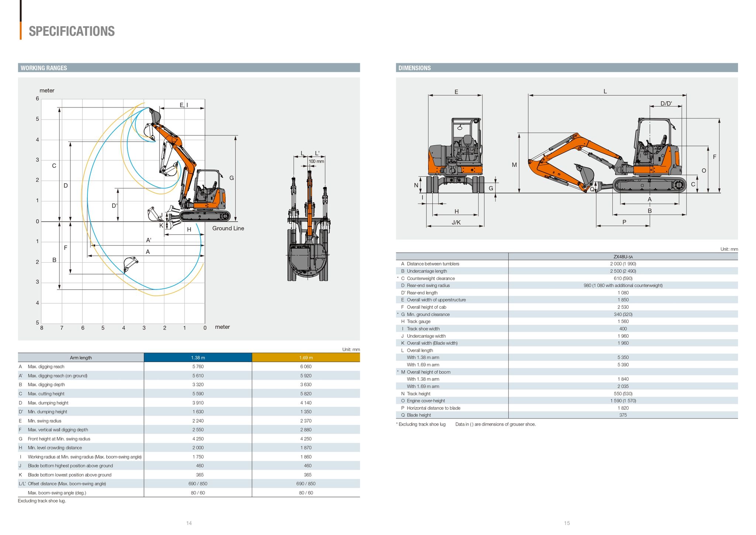The height and width of the screenshot is (535, 756).
Task: Select the value 6 060 in the table
Action: [306, 367]
